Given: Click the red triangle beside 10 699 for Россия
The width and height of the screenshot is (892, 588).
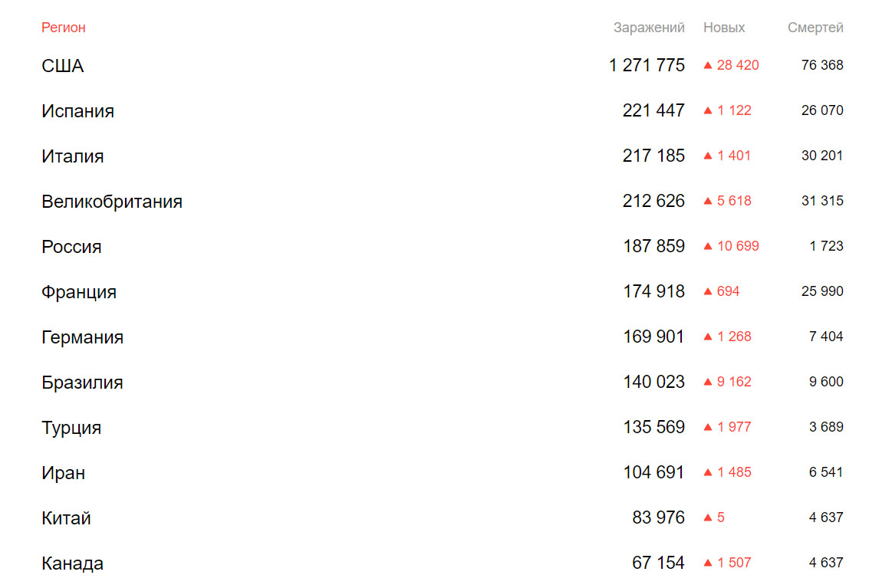Looking at the screenshot, I should (708, 246).
